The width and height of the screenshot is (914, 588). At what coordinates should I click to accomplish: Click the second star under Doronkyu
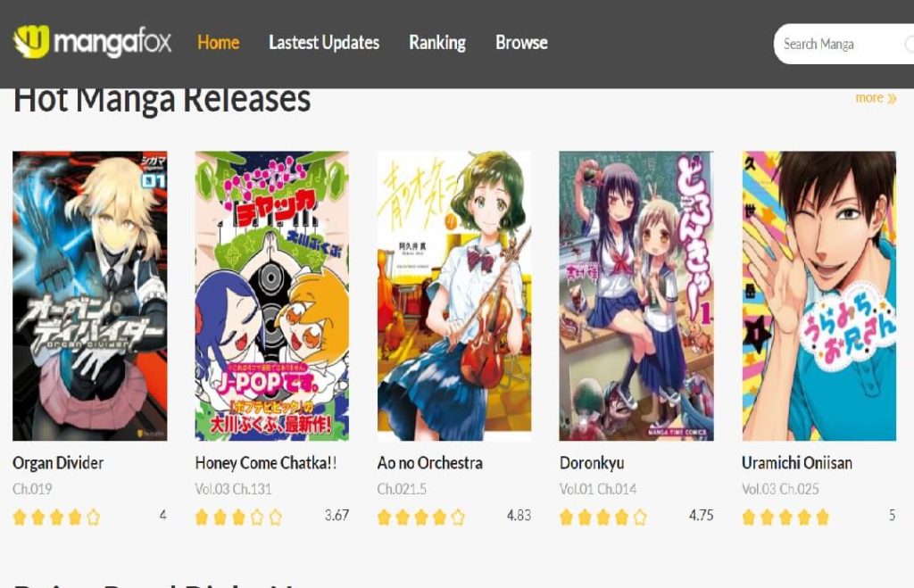(x=585, y=517)
